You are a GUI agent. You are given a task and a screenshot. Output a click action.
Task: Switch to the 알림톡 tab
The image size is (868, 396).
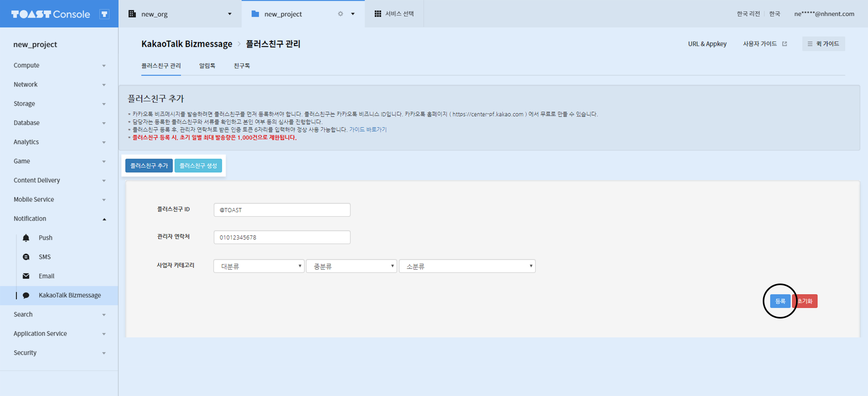(x=207, y=66)
